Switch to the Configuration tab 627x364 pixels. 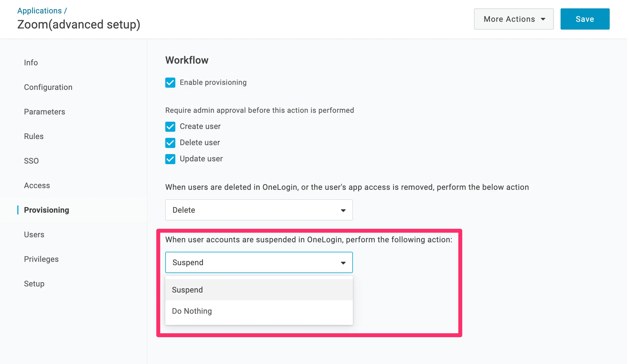(48, 87)
